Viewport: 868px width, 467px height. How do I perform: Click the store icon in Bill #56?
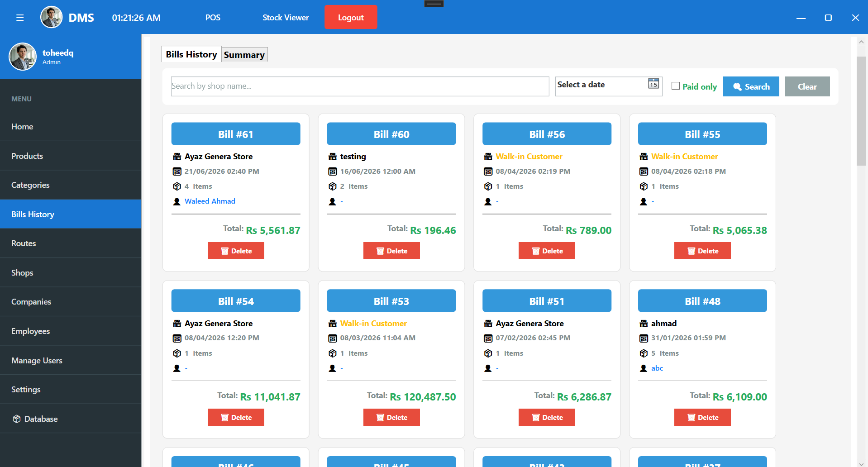488,157
